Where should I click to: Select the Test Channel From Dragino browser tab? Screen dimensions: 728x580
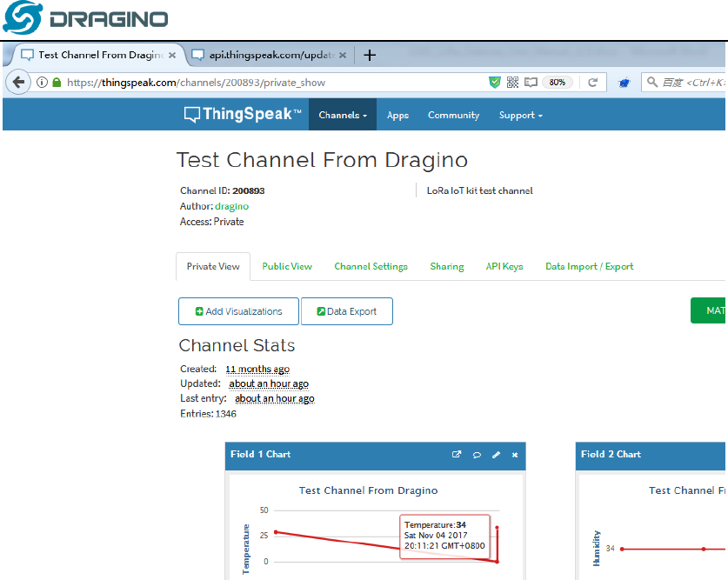(x=99, y=55)
